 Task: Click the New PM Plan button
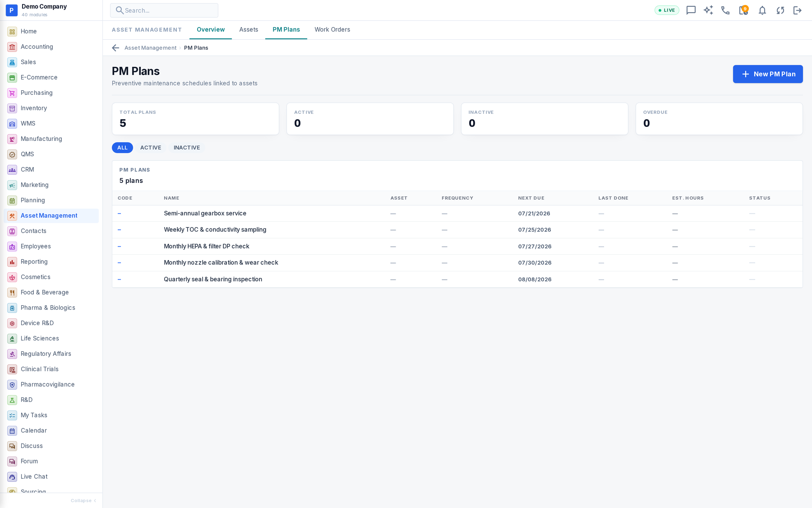coord(768,74)
